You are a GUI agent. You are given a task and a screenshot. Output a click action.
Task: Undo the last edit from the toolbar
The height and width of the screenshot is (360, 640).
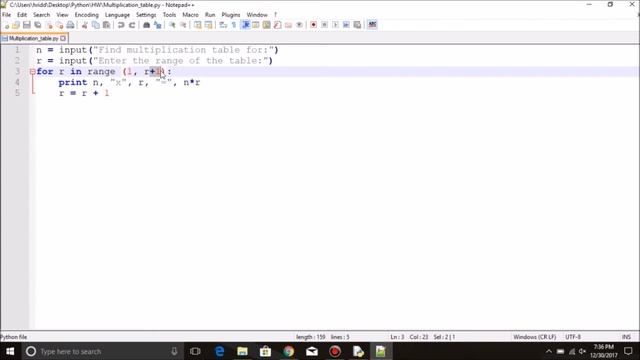tap(121, 25)
